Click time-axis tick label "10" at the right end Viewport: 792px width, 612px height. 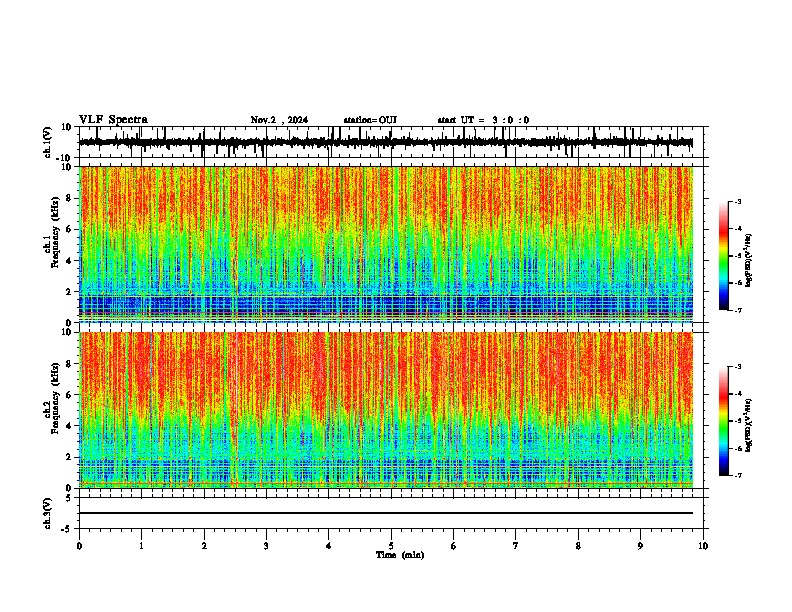click(703, 546)
